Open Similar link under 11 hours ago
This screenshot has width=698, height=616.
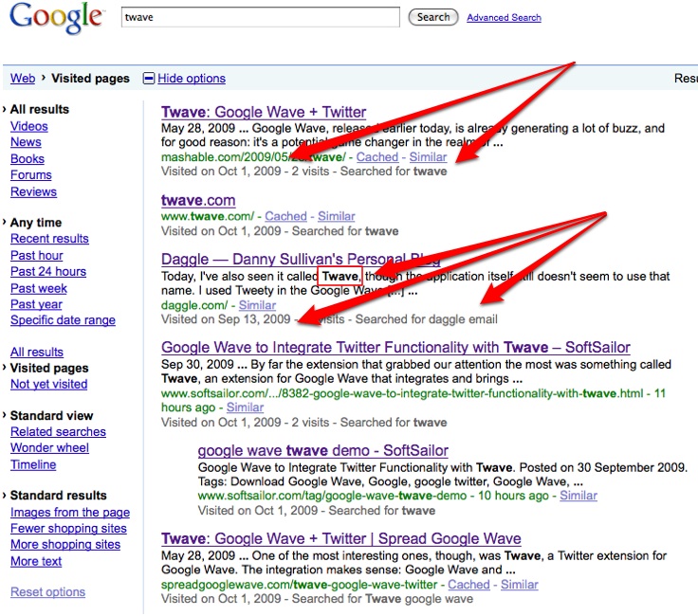[245, 408]
